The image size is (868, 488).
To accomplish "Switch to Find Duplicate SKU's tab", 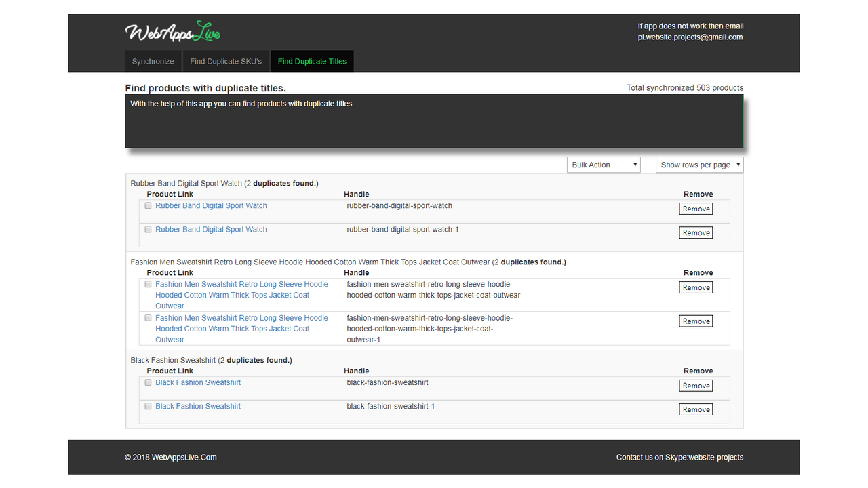I will (226, 61).
